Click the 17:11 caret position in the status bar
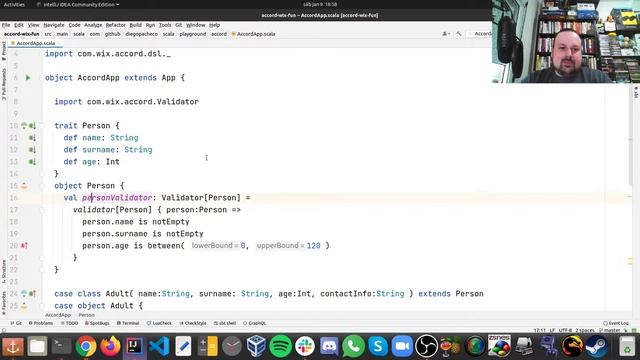Screen dimensions: 640x360 pos(540,330)
